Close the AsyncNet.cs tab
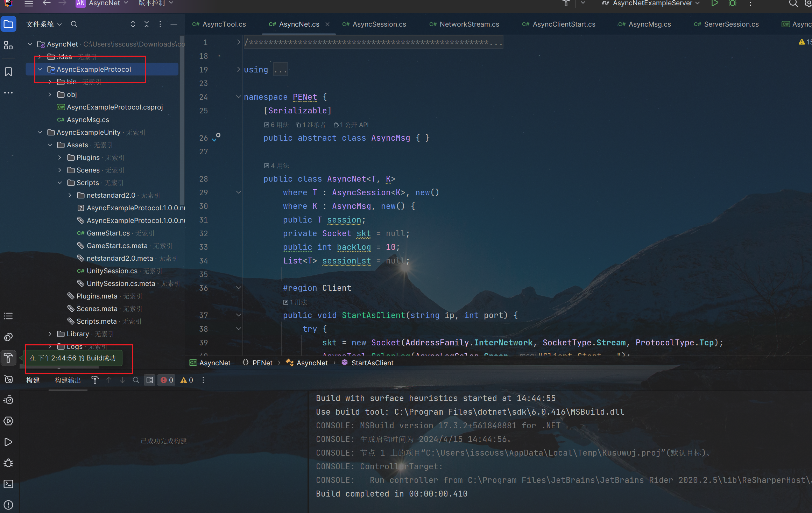The width and height of the screenshot is (812, 513). coord(327,24)
